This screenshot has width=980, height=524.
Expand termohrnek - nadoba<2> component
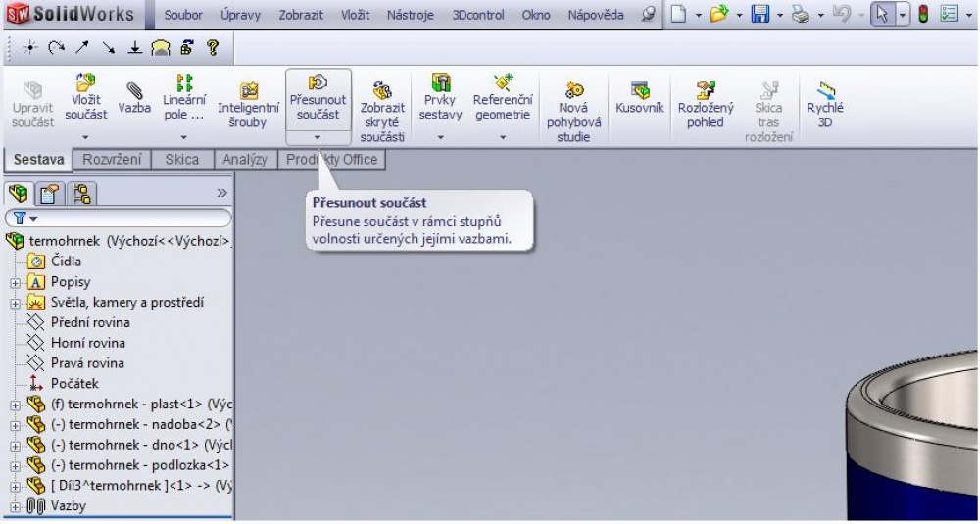[15, 425]
